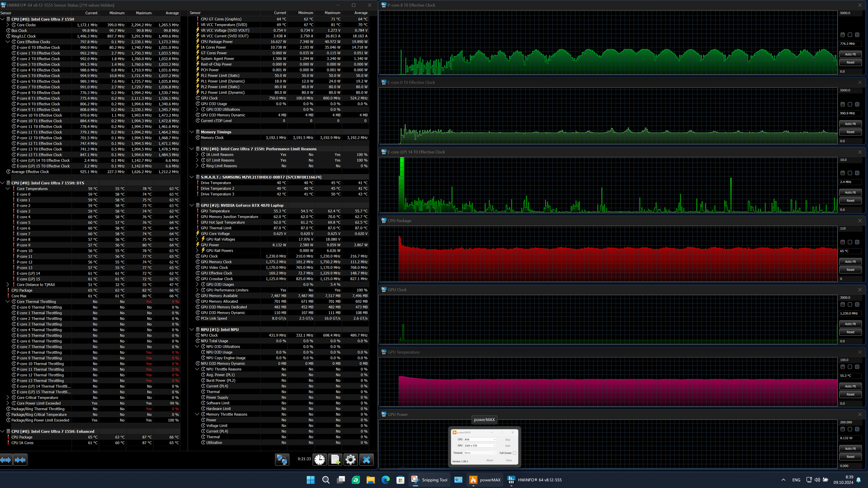
Task: Expand the IA Limit Reasons node
Action: [x=197, y=155]
